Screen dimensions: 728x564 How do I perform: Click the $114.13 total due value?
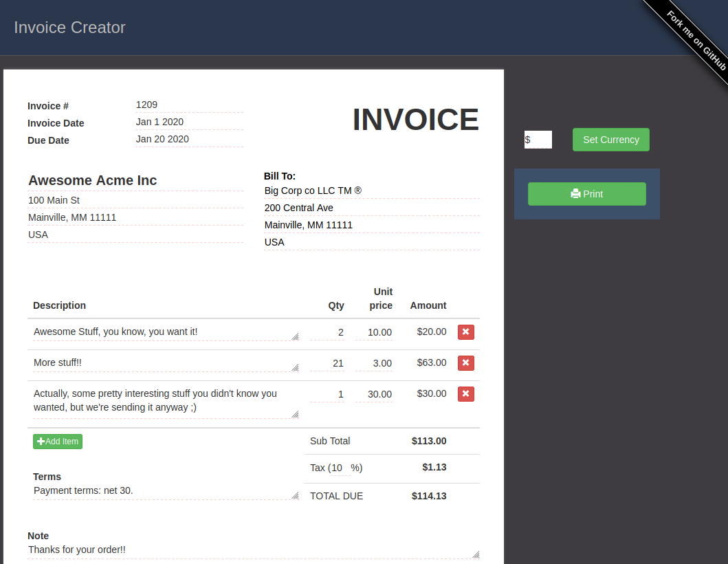click(x=429, y=496)
